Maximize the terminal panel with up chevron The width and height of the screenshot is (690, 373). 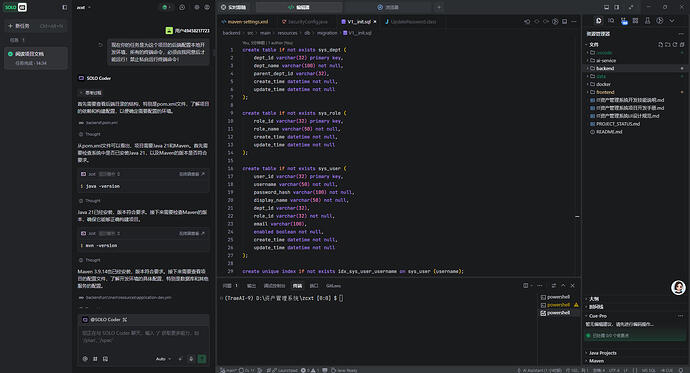click(x=563, y=285)
